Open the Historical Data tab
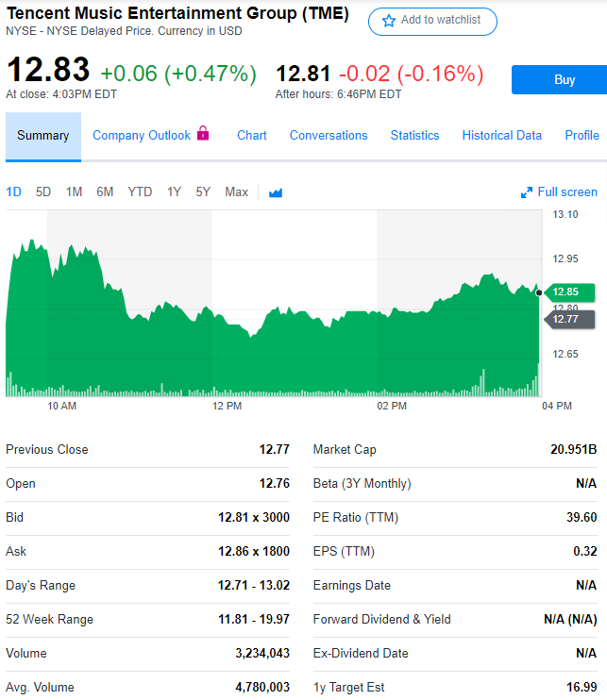 click(x=502, y=136)
